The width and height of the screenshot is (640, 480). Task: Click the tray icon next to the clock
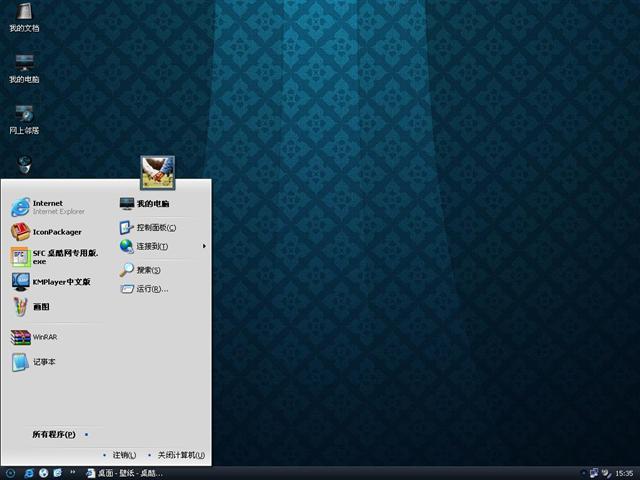607,473
